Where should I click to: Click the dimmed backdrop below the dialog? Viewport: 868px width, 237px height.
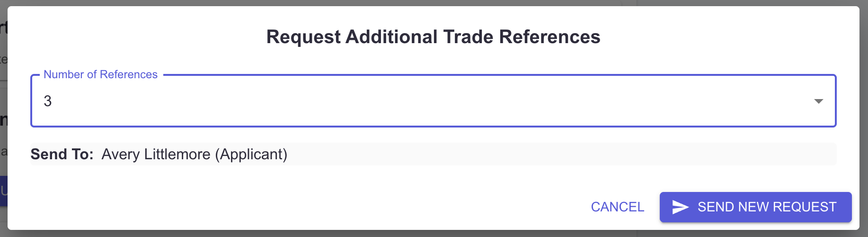point(433,234)
